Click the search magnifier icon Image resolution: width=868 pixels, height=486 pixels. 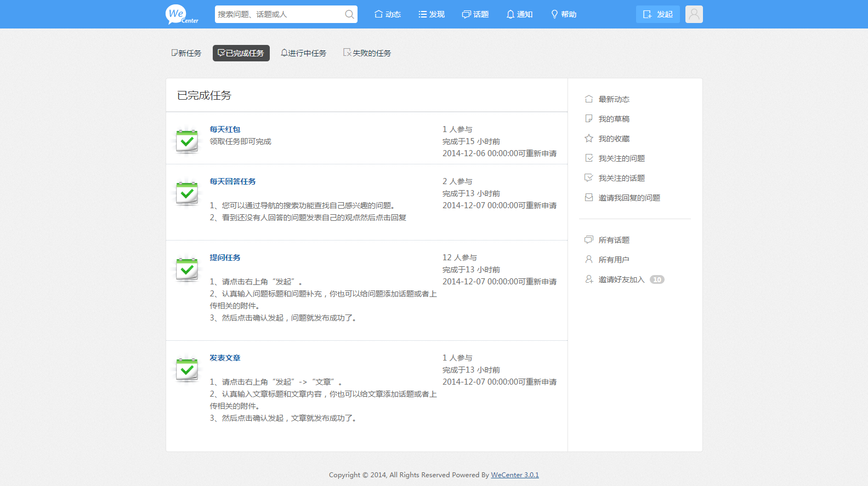tap(349, 14)
